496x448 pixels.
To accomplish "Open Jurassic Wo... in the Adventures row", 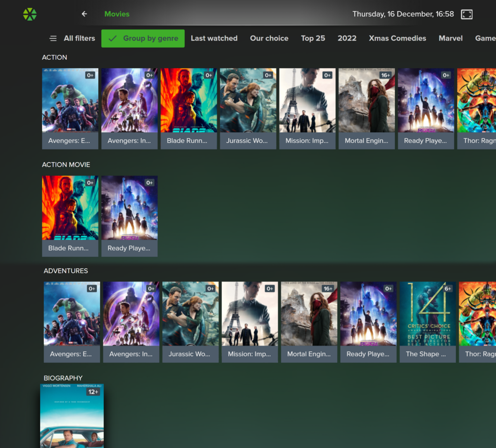I will (191, 322).
